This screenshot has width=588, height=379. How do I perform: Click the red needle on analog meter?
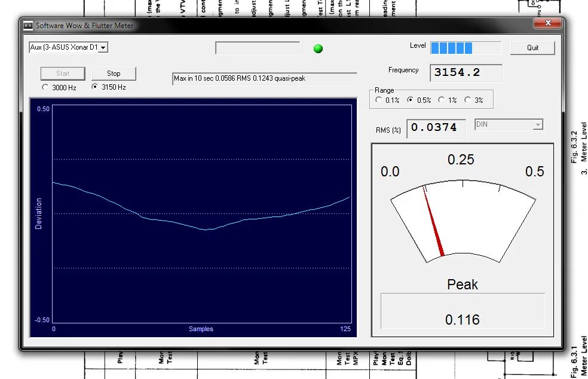433,222
